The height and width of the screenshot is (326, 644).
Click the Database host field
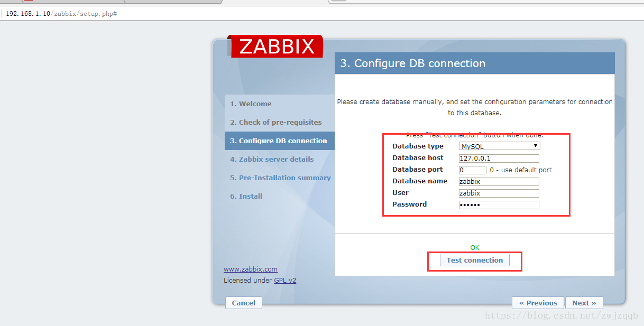click(499, 158)
